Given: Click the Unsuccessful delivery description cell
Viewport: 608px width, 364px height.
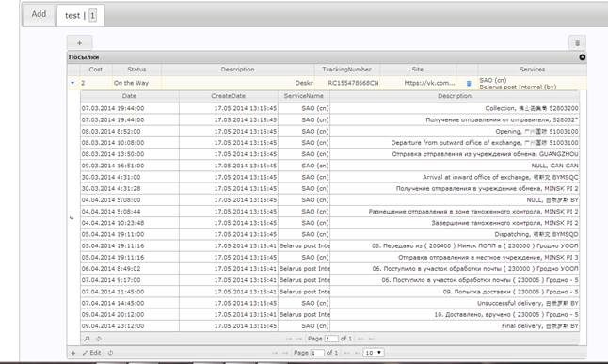Looking at the screenshot, I should [455, 303].
